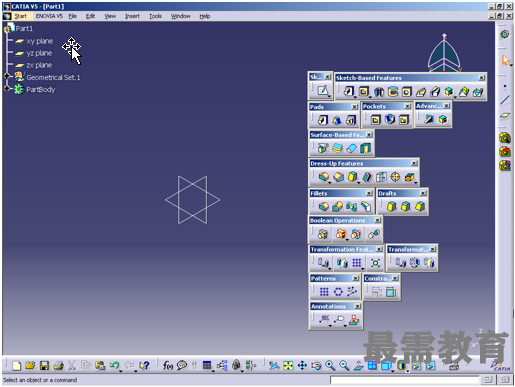515x387 pixels.
Task: Click the Fit All In icon
Action: [x=288, y=366]
